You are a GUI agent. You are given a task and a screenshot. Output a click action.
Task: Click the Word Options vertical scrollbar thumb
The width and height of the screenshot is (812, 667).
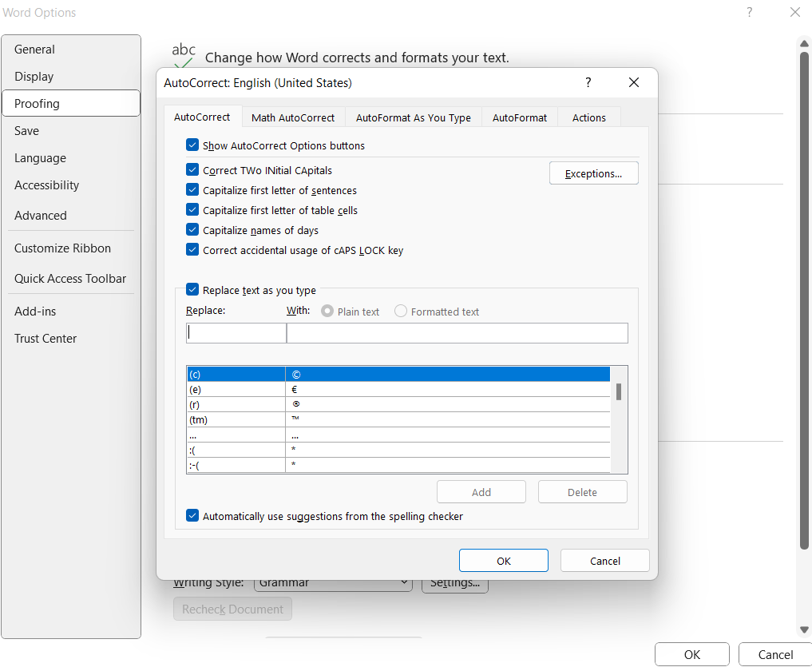click(804, 300)
